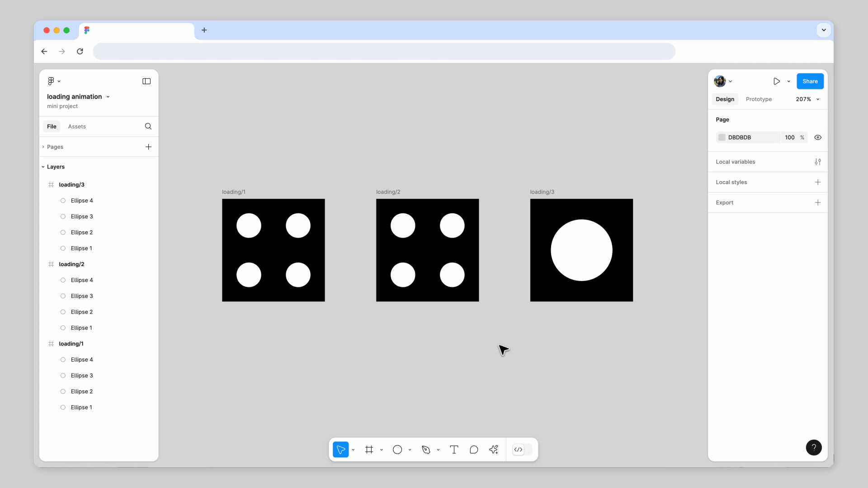Click the Share button
This screenshot has width=868, height=488.
pos(810,81)
